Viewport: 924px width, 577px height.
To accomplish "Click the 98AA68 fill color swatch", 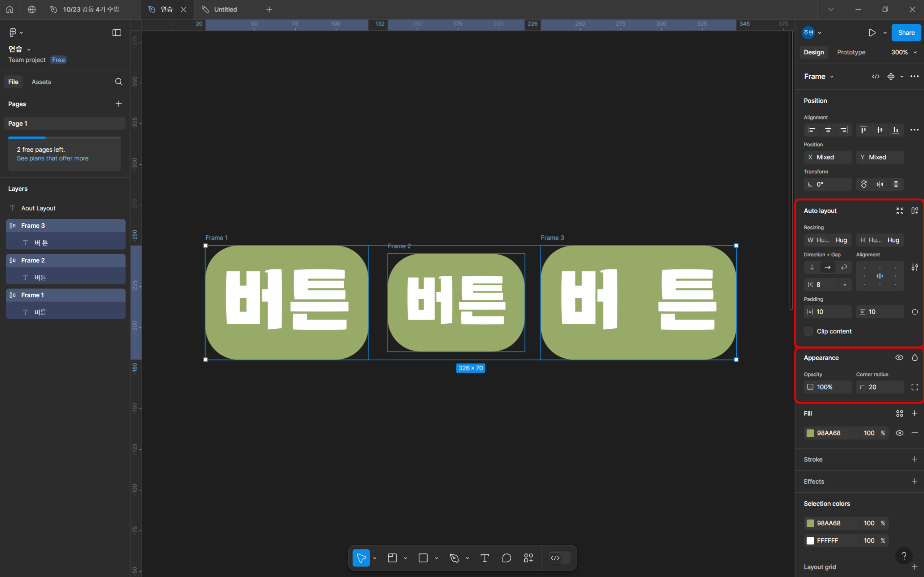I will tap(810, 433).
